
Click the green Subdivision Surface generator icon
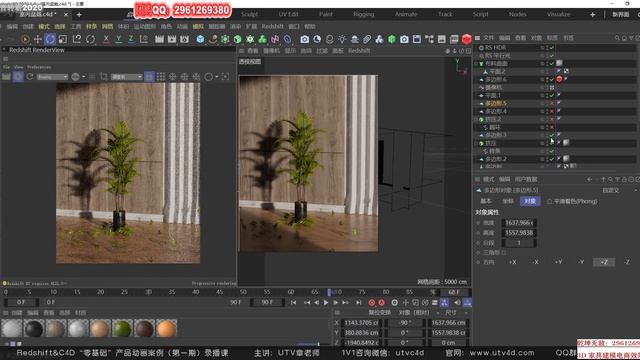pyautogui.click(x=225, y=39)
